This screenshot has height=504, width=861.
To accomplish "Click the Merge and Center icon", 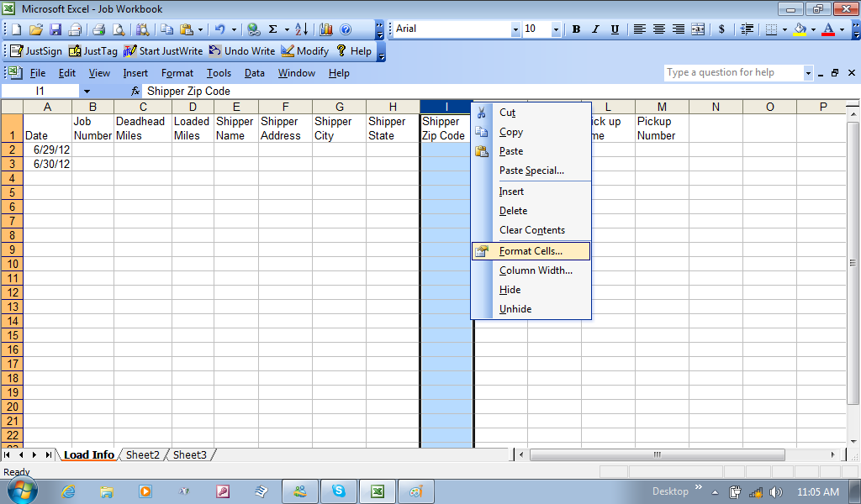I will [698, 29].
